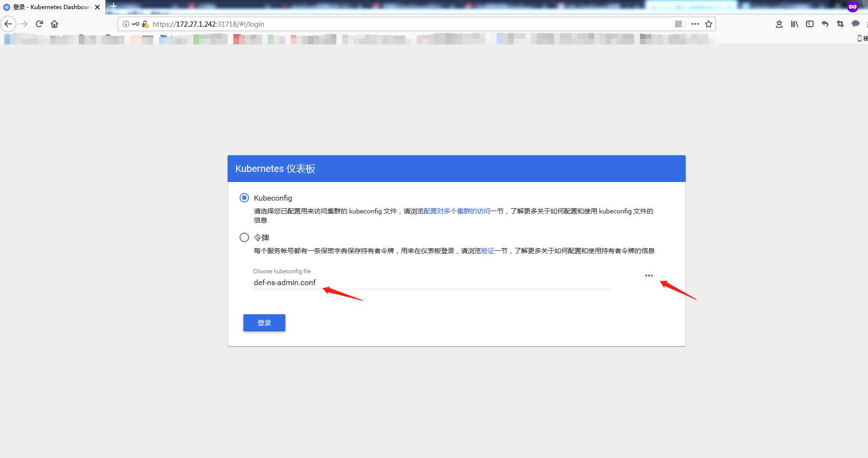The image size is (868, 458).
Task: Browse for kubeconfig file with three dots
Action: 649,276
